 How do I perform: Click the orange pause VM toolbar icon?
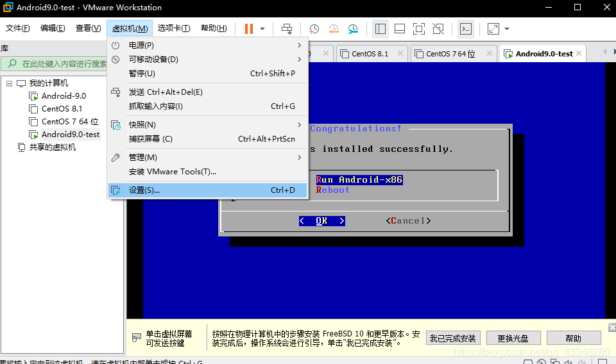[x=249, y=29]
